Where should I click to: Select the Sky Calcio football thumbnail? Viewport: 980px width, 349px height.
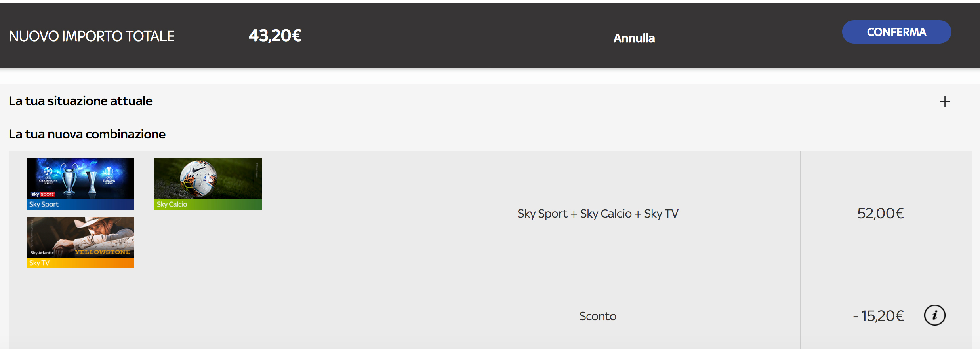point(208,178)
